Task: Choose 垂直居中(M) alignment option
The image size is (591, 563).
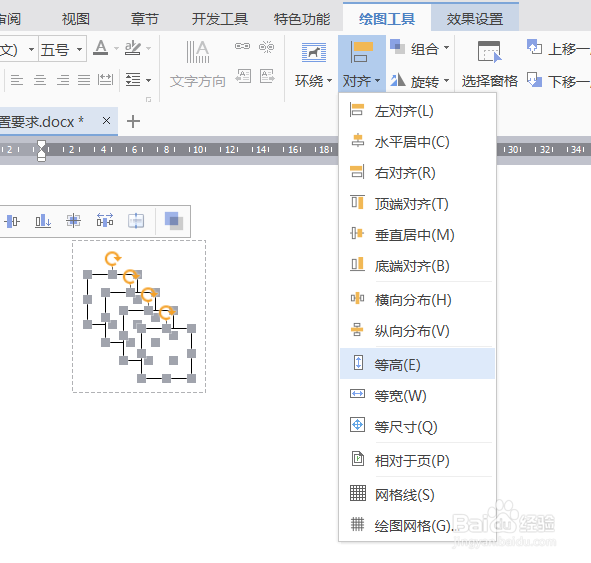Action: pos(417,235)
